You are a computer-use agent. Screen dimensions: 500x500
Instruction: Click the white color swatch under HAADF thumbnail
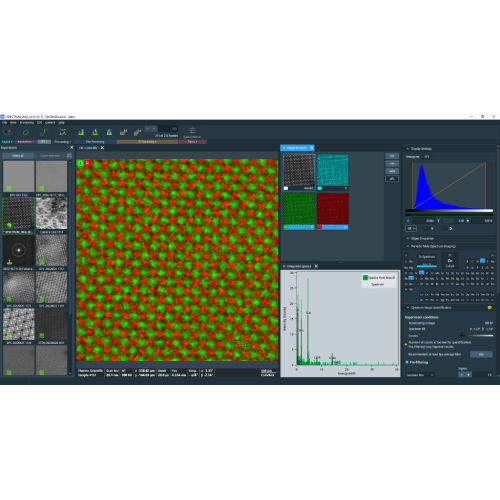(x=286, y=188)
